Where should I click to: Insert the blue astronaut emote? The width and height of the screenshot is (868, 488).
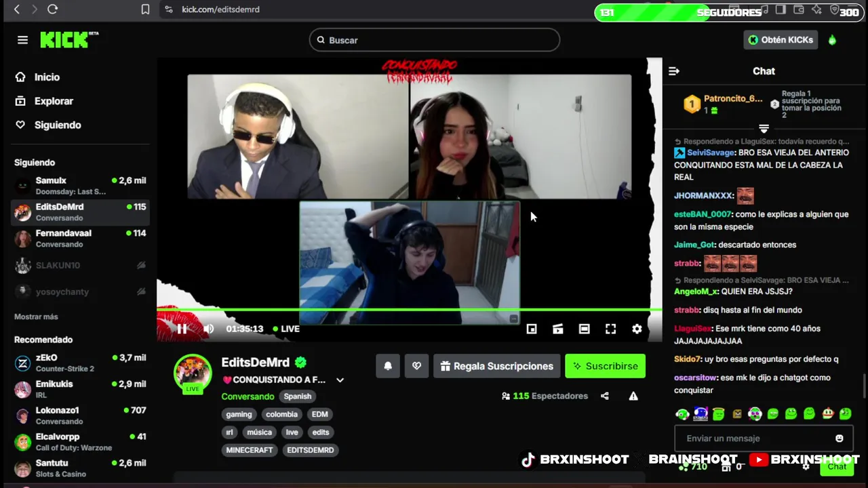(x=701, y=413)
